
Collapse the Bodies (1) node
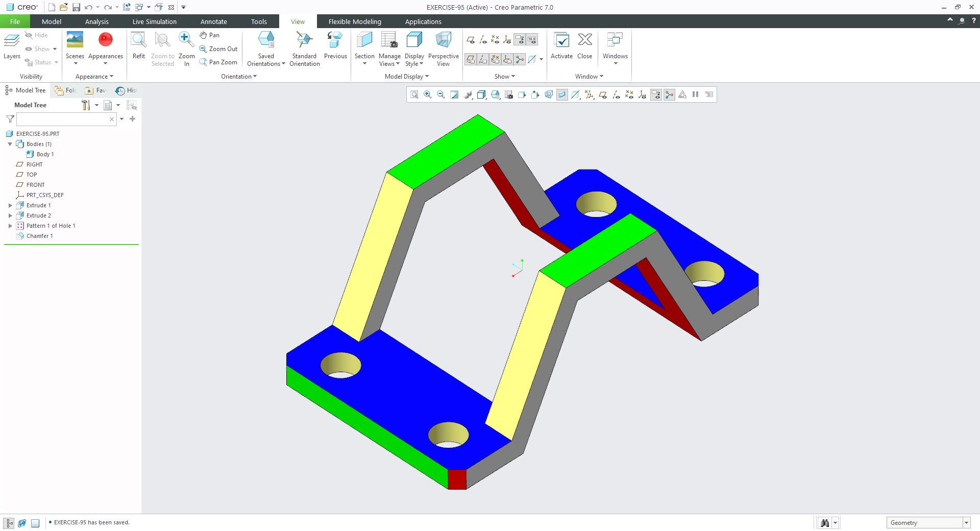[10, 144]
